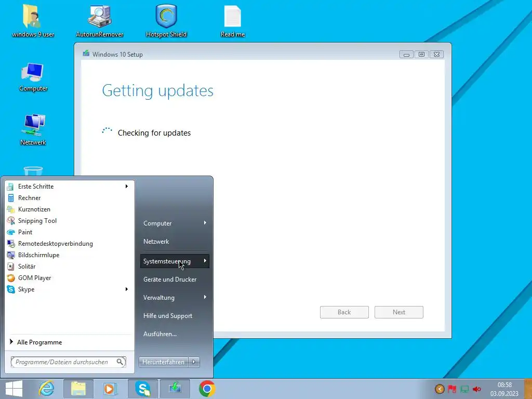Open the media player taskbar icon

click(x=110, y=389)
